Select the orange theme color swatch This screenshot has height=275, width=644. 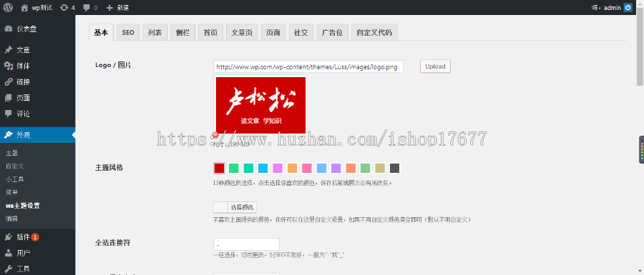292,168
